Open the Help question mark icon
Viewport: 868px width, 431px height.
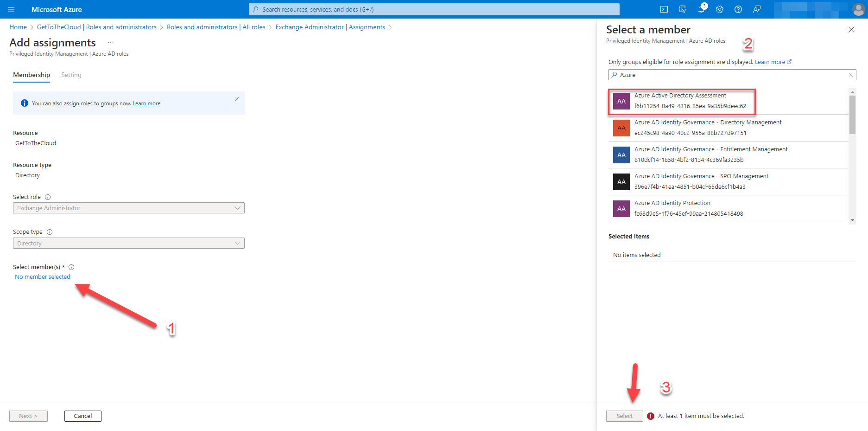click(738, 9)
